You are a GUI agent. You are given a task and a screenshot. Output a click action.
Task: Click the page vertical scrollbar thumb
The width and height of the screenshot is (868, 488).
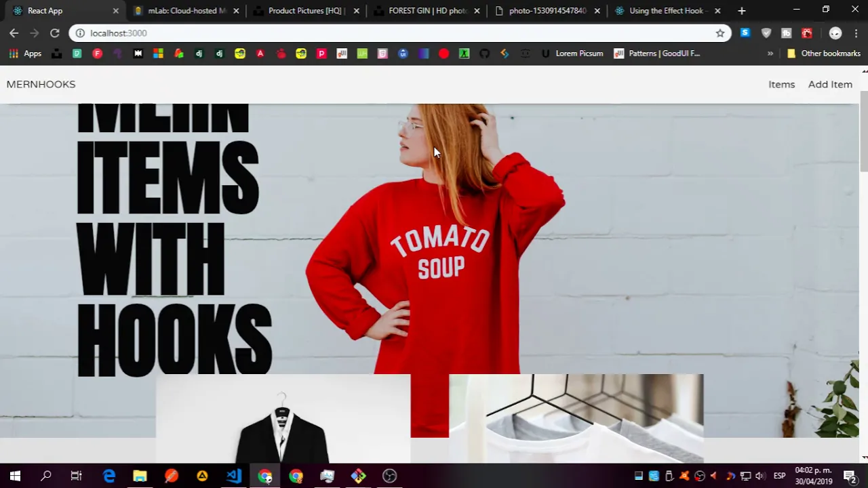pos(864,130)
